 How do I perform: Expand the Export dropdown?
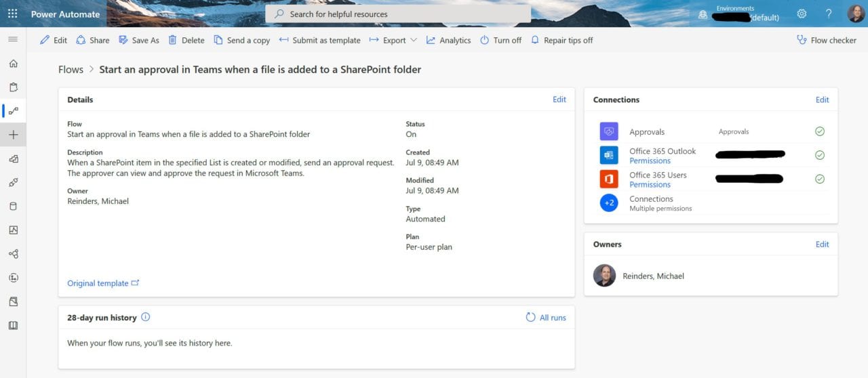pos(393,40)
